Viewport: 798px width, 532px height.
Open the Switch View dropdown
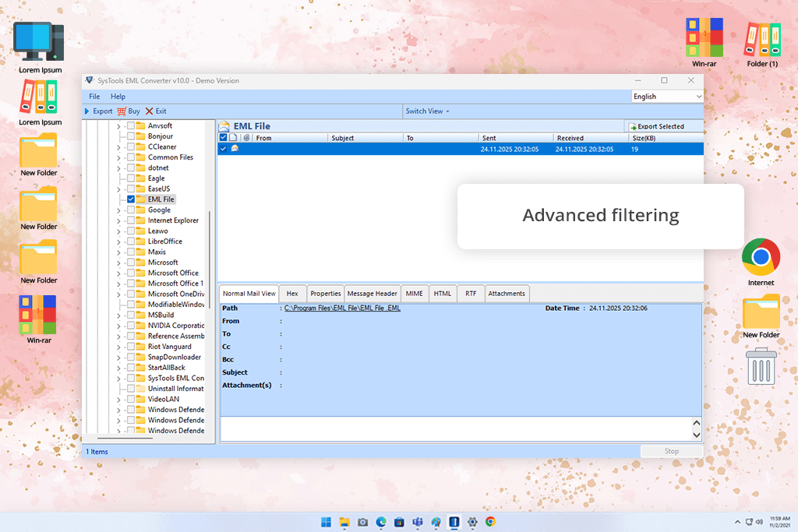click(x=428, y=111)
